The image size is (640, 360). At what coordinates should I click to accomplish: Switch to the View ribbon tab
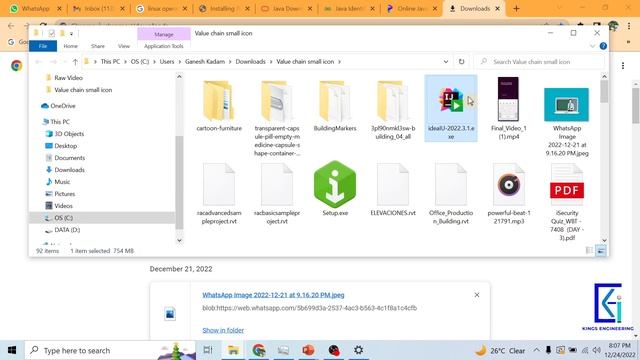click(x=124, y=46)
